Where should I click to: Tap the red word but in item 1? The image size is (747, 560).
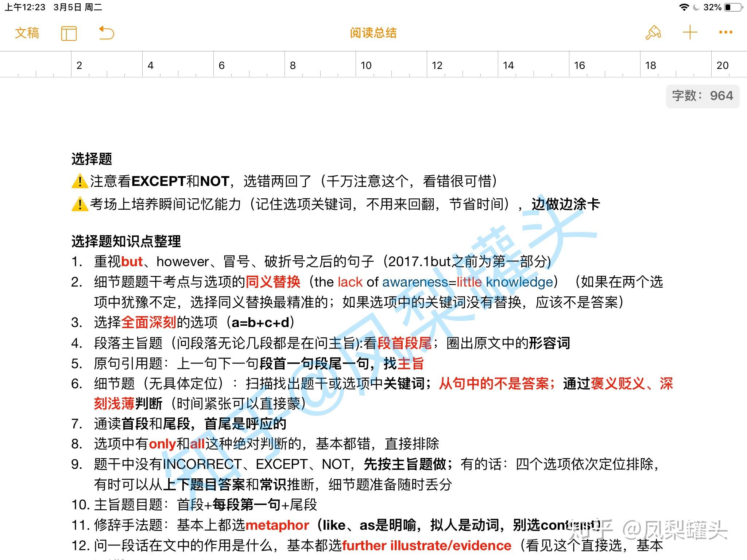pyautogui.click(x=132, y=262)
